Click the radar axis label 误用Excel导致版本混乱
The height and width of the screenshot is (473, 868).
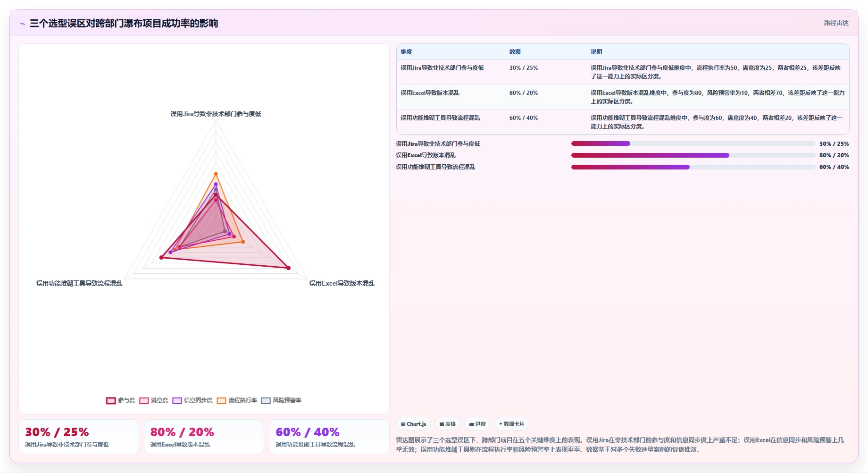pyautogui.click(x=342, y=283)
